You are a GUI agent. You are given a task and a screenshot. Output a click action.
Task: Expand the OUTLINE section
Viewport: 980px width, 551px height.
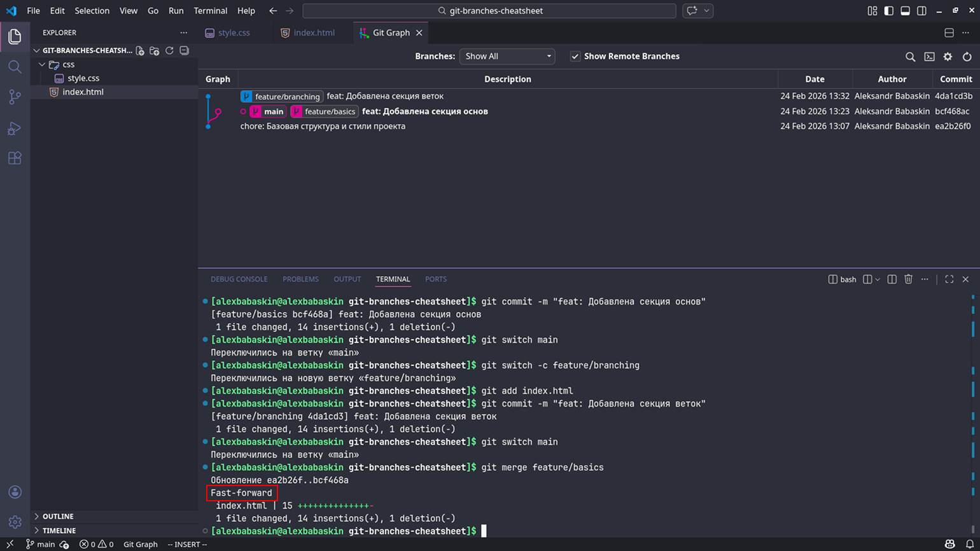coord(58,516)
